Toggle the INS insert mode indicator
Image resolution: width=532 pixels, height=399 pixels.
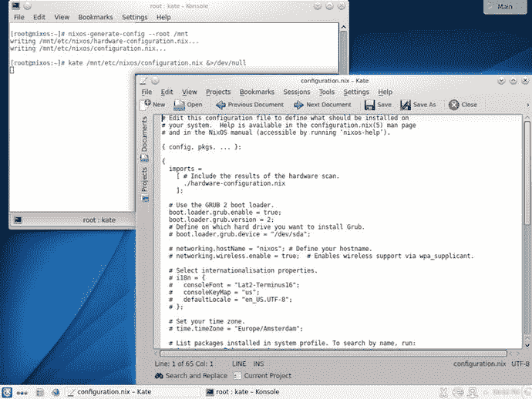[x=258, y=364]
